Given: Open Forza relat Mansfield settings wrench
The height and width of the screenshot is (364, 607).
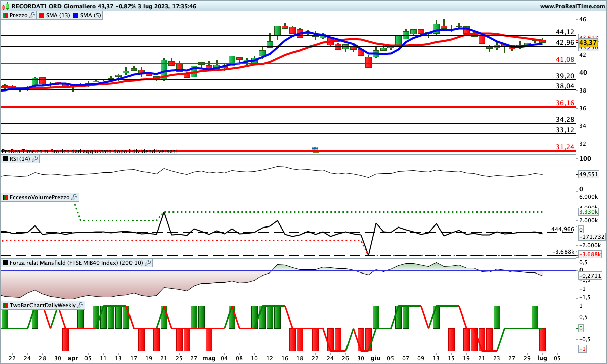Looking at the screenshot, I should [x=148, y=263].
